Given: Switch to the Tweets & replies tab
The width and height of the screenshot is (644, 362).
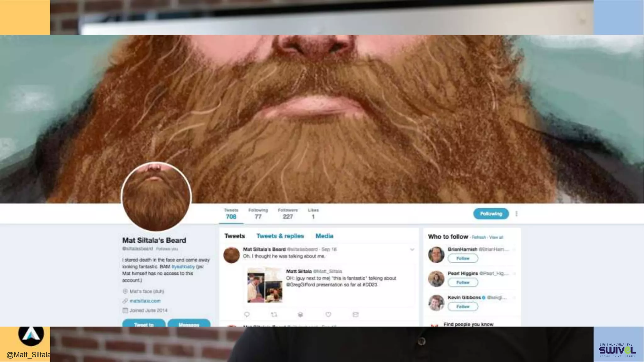Looking at the screenshot, I should pos(280,236).
